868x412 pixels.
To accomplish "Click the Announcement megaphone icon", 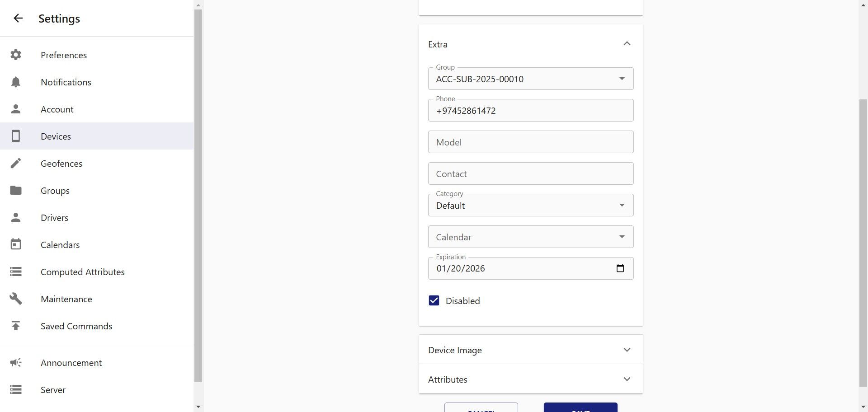I will [16, 362].
